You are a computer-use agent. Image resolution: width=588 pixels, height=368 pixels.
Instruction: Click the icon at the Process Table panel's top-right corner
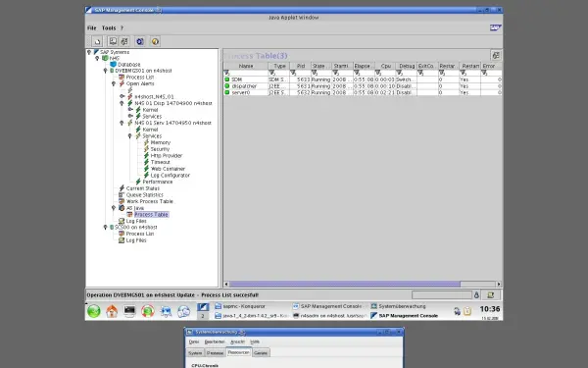[x=496, y=56]
